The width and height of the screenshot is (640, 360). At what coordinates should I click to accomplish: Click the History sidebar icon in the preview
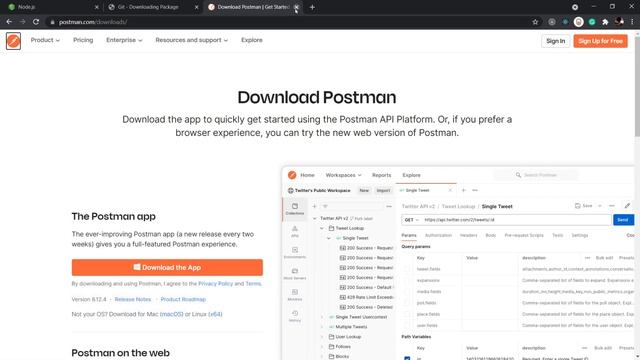(295, 316)
